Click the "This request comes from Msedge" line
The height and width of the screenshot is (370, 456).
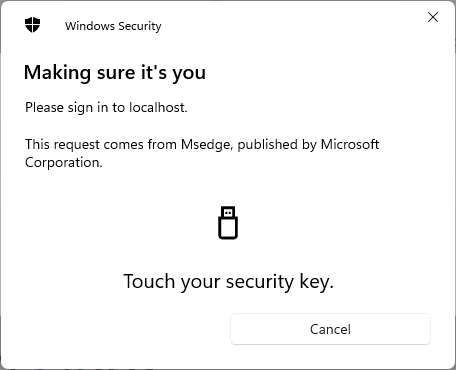(127, 145)
